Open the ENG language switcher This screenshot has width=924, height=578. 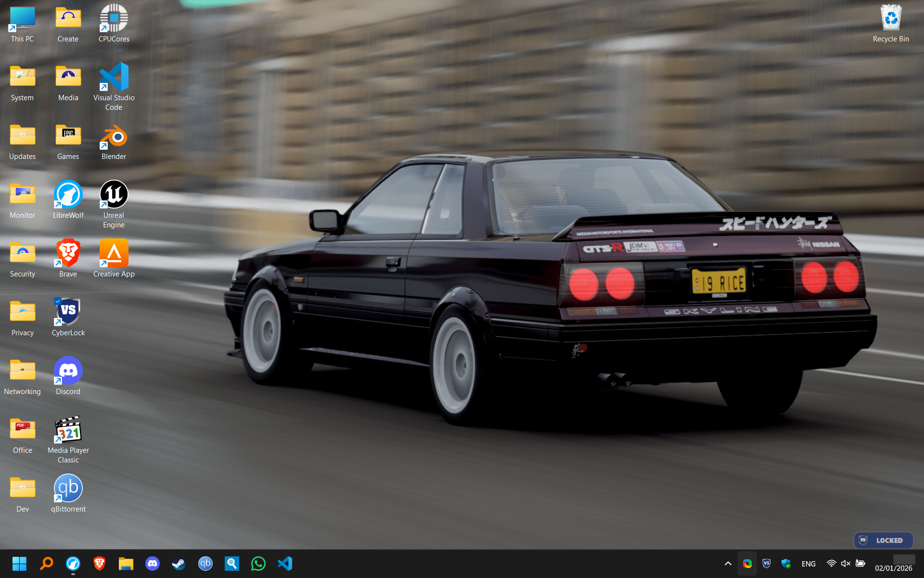(x=808, y=564)
